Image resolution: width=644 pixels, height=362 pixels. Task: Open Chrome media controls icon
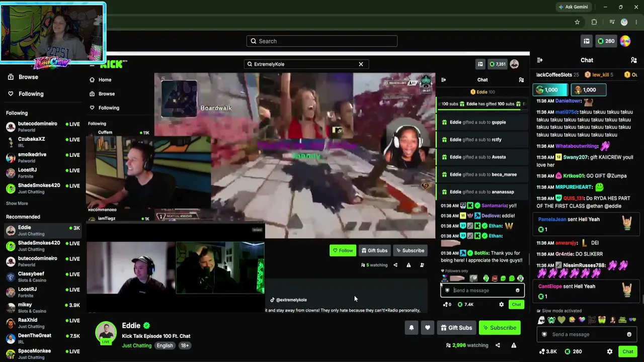coord(612,22)
